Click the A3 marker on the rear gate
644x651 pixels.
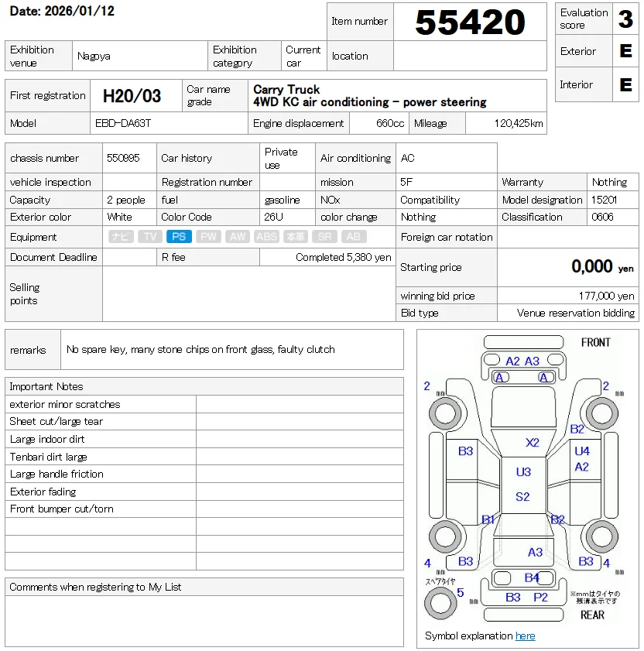pos(536,552)
